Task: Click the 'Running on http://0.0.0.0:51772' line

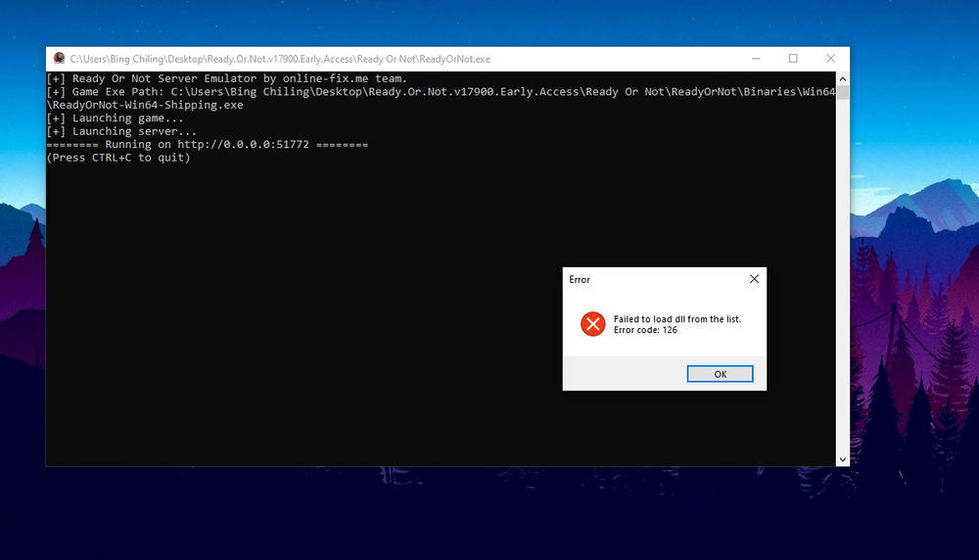Action: pos(208,144)
